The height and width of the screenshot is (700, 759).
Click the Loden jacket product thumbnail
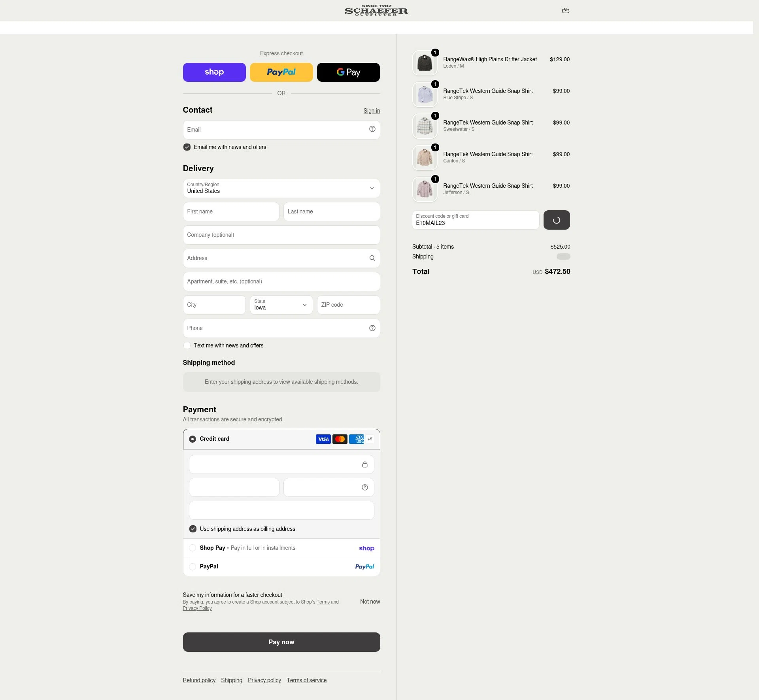[x=425, y=63]
